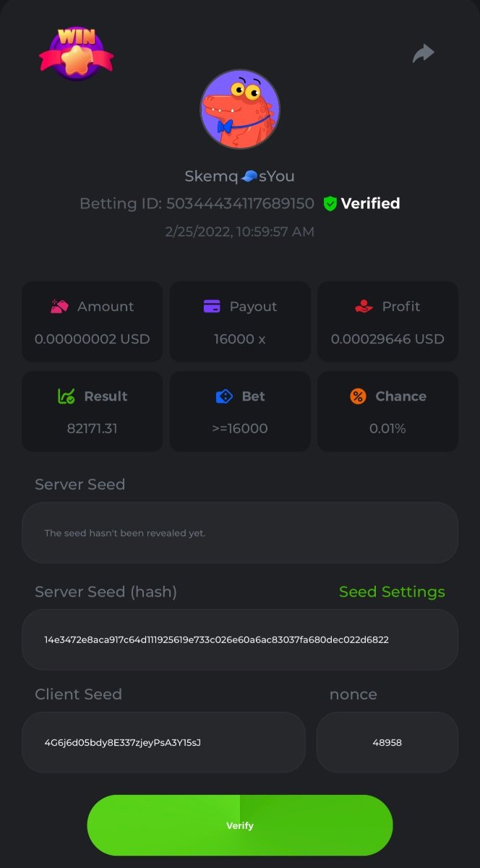Click the blue Bet dice icon
The height and width of the screenshot is (868, 480).
224,396
